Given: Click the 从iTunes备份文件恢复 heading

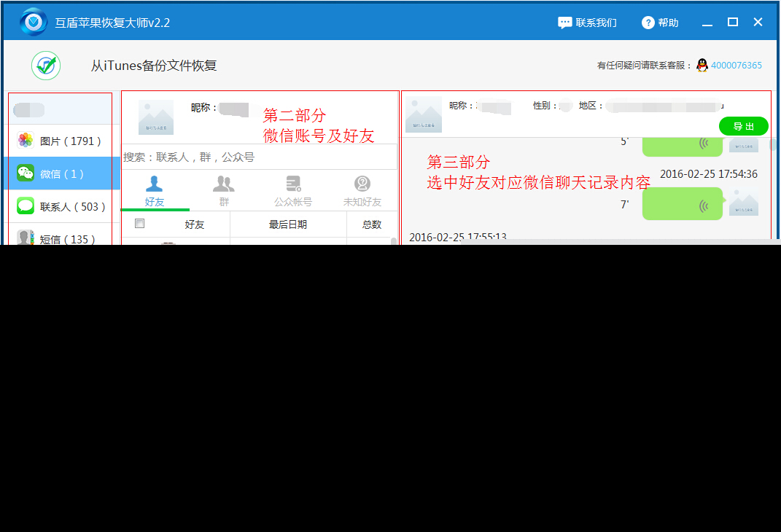Looking at the screenshot, I should coord(153,66).
